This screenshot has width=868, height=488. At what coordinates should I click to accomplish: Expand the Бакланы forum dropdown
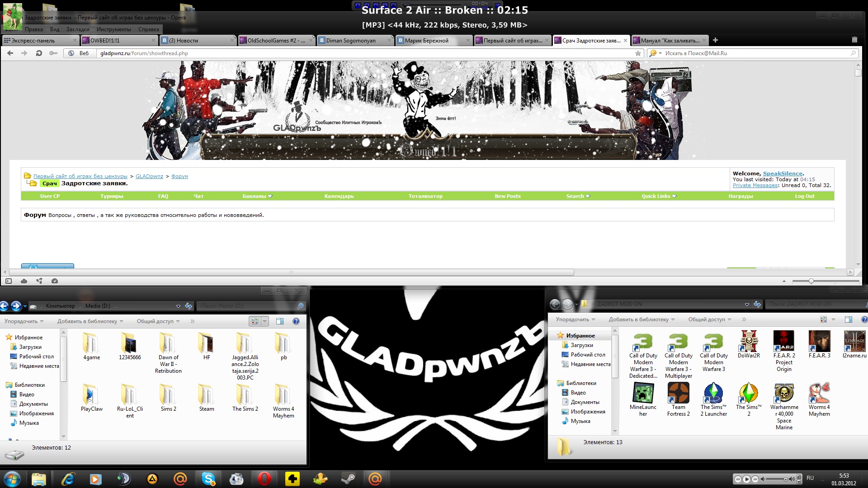(257, 196)
